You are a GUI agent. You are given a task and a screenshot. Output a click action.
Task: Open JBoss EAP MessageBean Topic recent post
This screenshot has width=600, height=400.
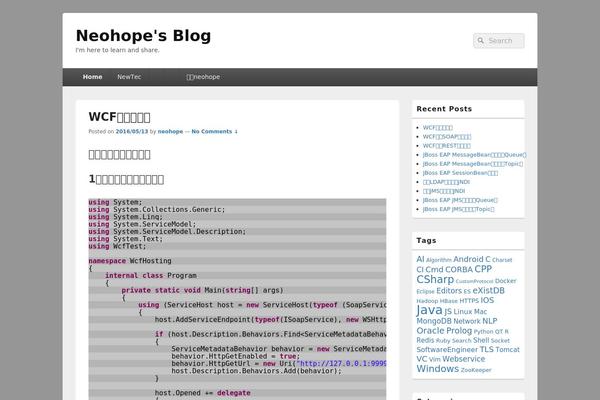473,164
